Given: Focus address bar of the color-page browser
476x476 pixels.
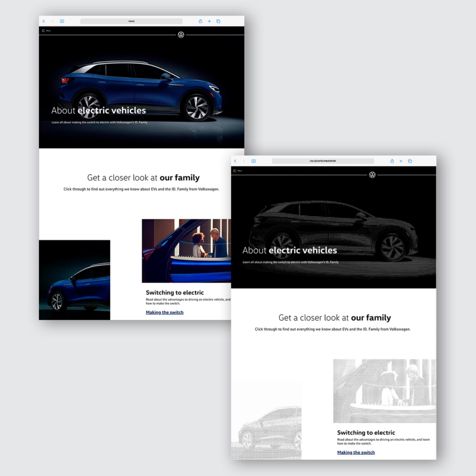Looking at the screenshot, I should coord(131,21).
